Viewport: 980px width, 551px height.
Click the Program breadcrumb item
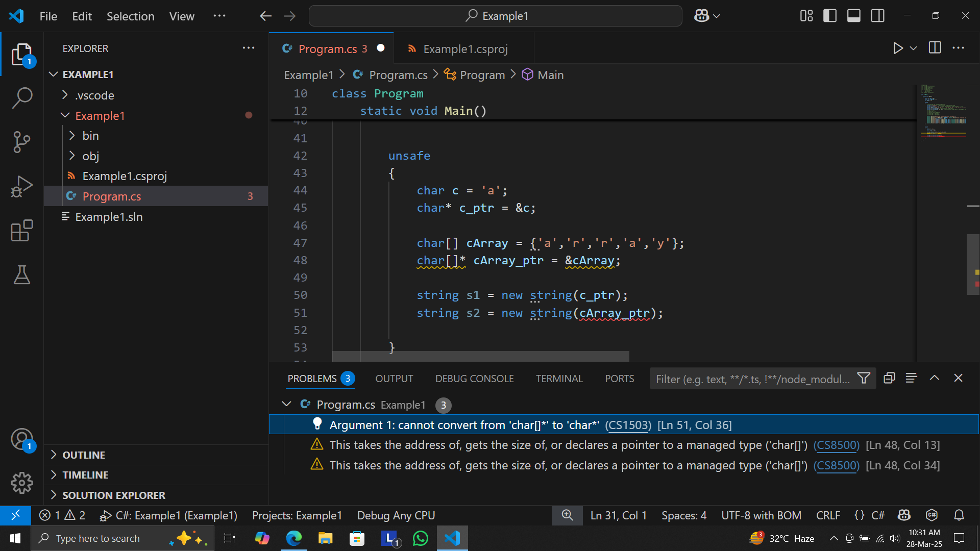coord(475,75)
